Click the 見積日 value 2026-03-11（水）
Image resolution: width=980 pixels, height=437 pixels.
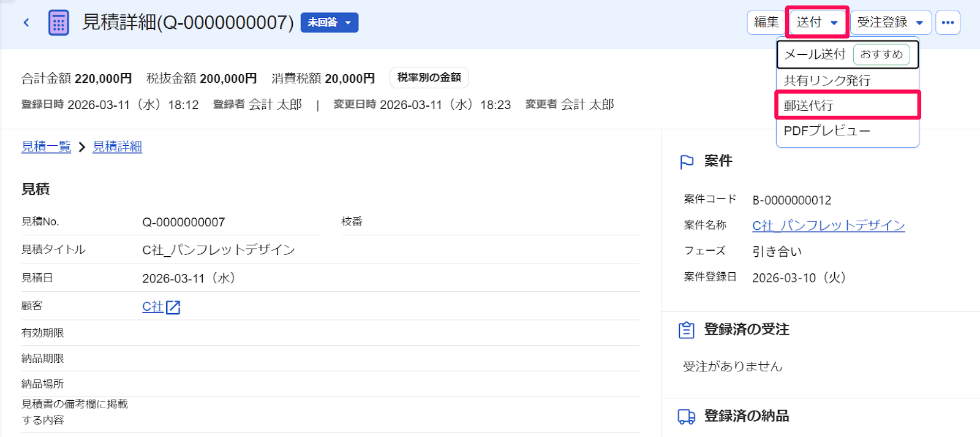(192, 278)
